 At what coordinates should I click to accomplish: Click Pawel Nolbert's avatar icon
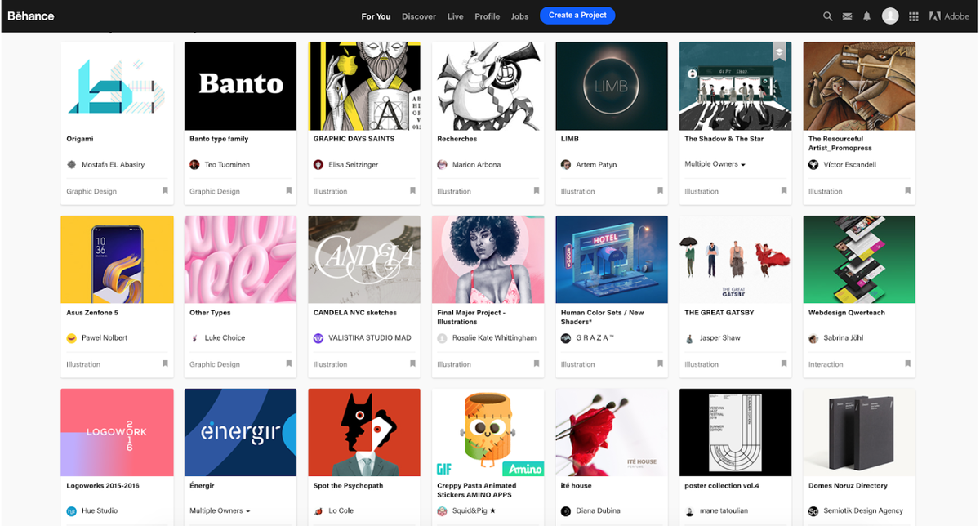[x=71, y=338]
